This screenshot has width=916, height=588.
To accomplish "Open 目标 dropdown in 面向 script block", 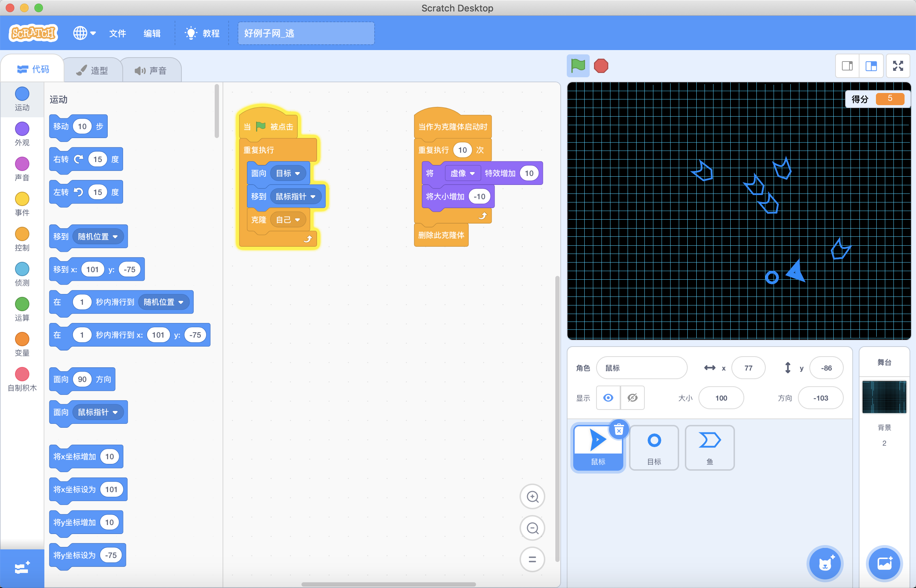I will [288, 173].
